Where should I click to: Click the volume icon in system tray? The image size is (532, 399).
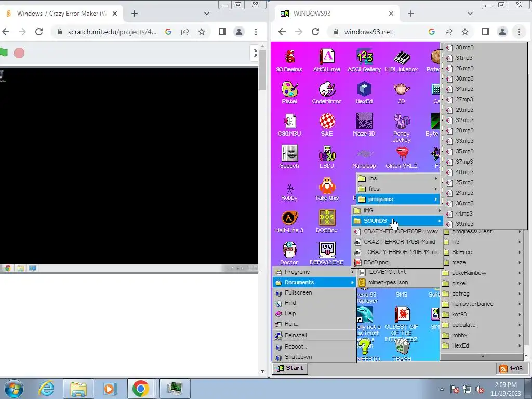480,390
